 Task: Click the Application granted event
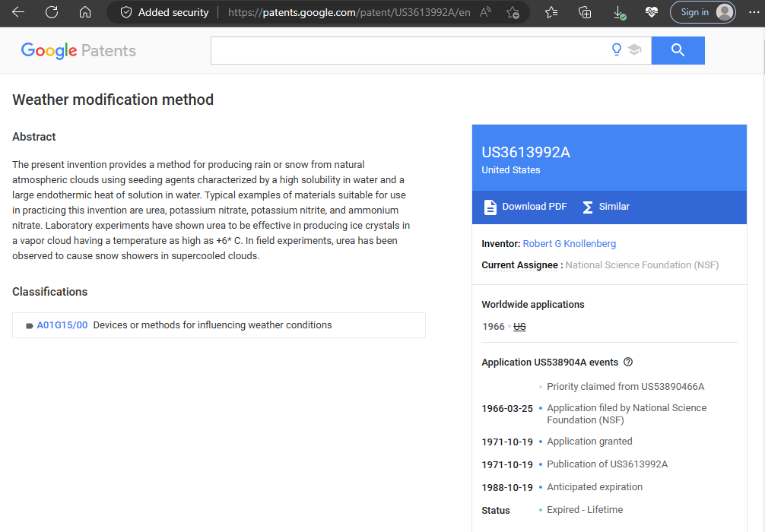pos(589,442)
